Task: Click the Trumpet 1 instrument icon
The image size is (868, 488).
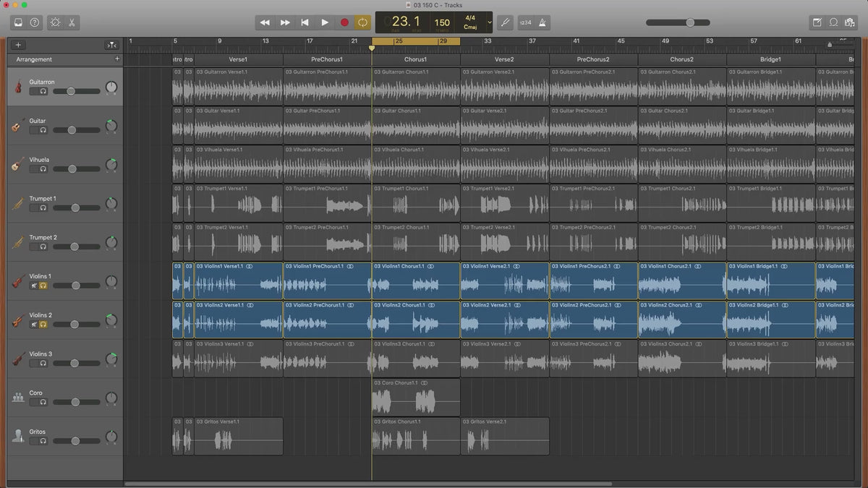Action: tap(18, 204)
